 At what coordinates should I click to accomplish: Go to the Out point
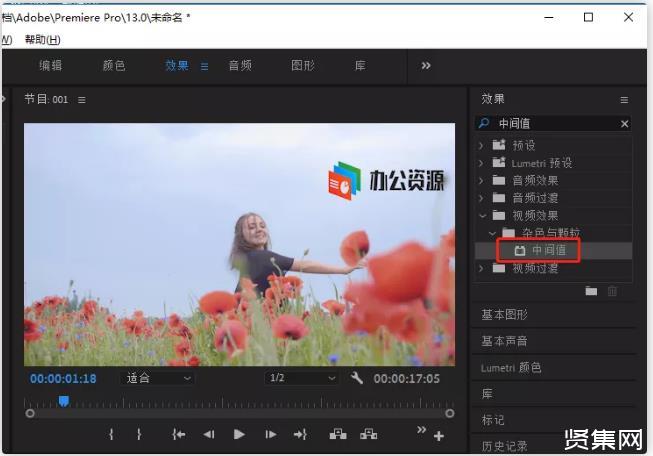click(x=300, y=435)
